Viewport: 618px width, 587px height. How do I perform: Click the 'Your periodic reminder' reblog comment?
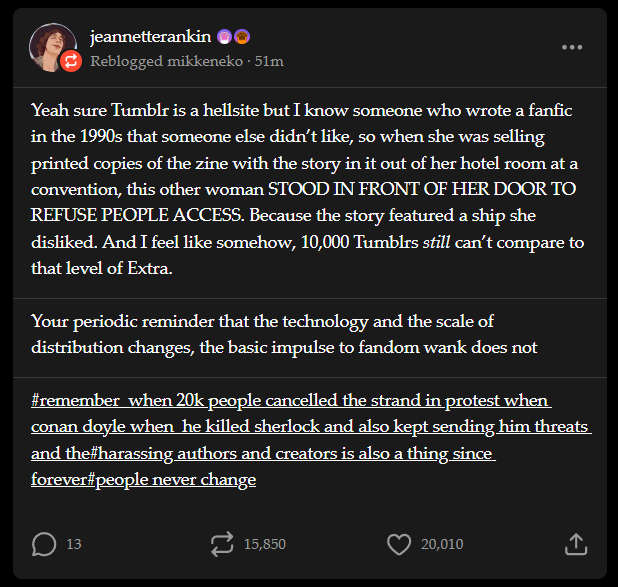(x=286, y=334)
